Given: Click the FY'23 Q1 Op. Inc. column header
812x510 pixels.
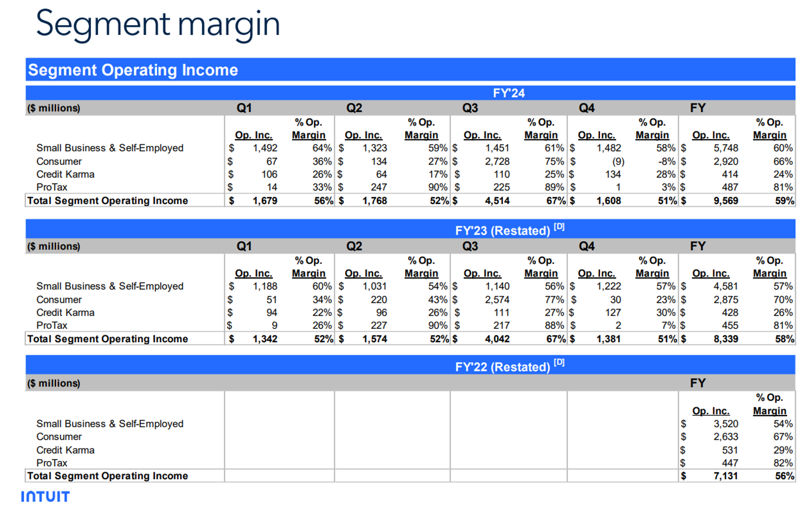Looking at the screenshot, I should (253, 273).
